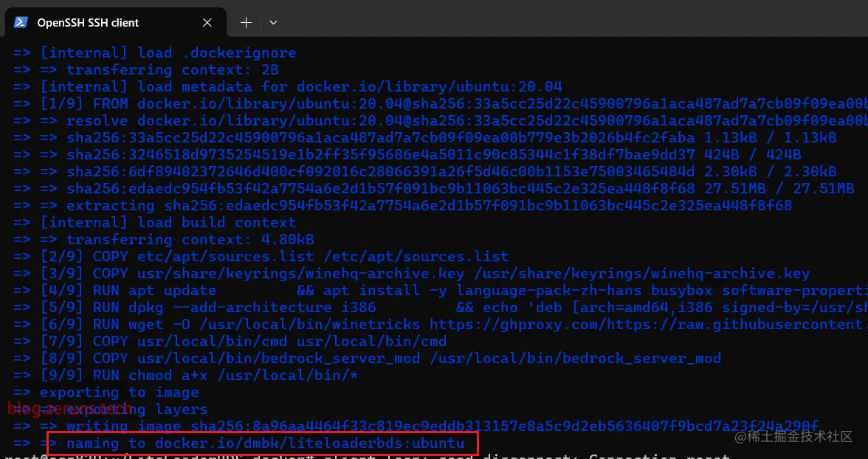The width and height of the screenshot is (868, 459).
Task: Click the 'writing image sha256:8a96aa44' line
Action: [x=416, y=427]
